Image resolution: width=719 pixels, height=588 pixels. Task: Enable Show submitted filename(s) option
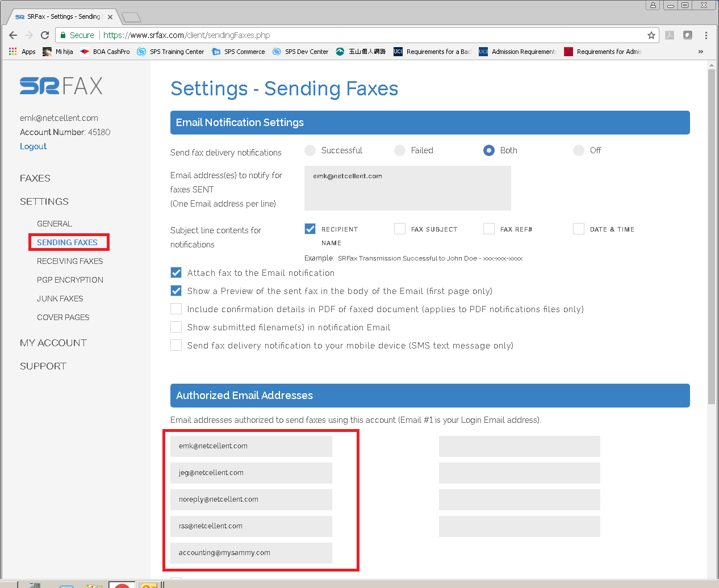(176, 327)
